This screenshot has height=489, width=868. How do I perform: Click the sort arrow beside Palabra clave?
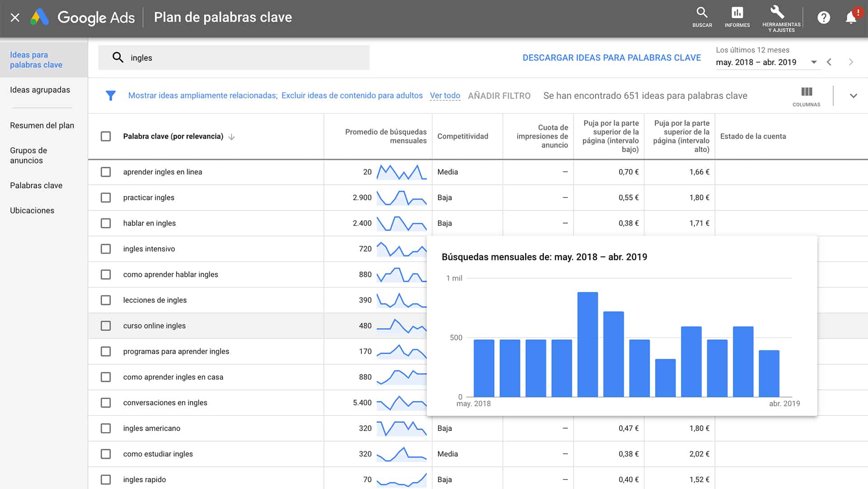pos(231,136)
